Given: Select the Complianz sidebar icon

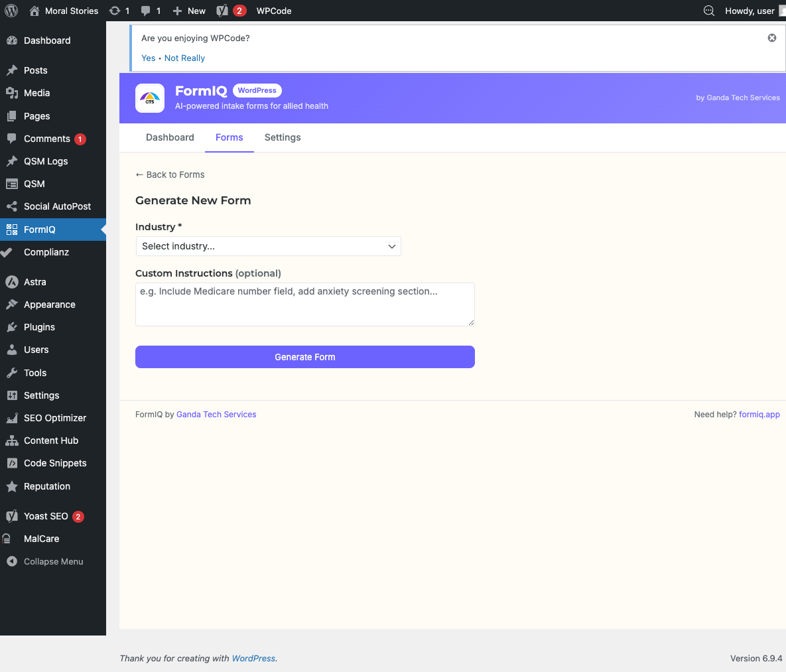Looking at the screenshot, I should [11, 252].
